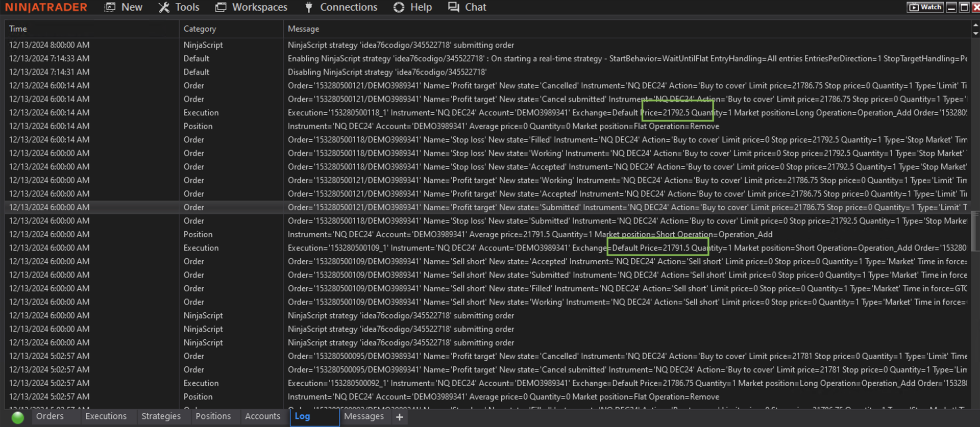The image size is (980, 427).
Task: Click the scrollbar up arrow
Action: click(x=975, y=24)
